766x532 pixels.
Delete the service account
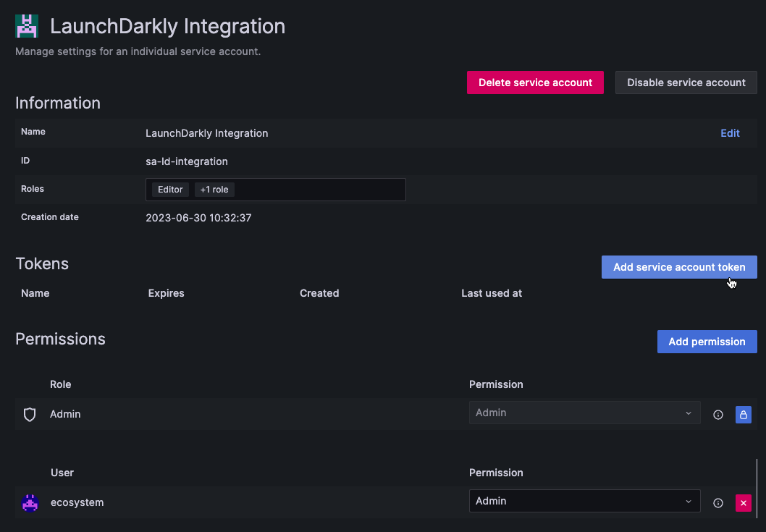[x=536, y=83]
